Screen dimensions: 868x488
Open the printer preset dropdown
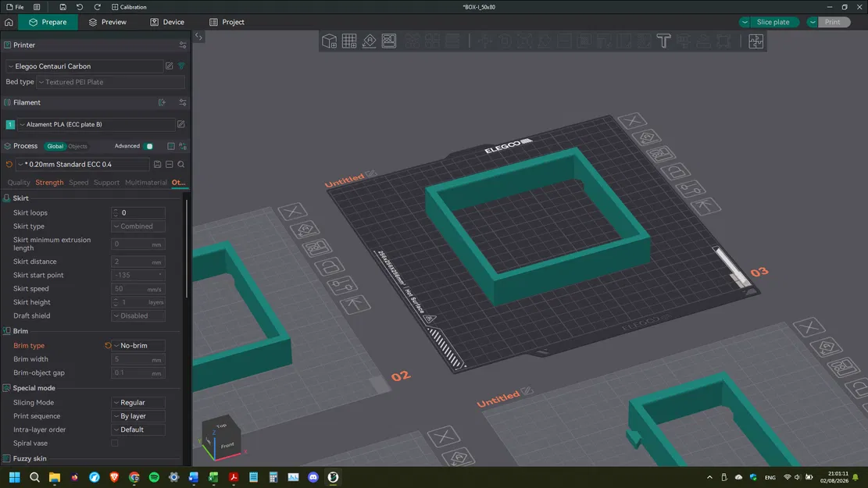coord(84,66)
